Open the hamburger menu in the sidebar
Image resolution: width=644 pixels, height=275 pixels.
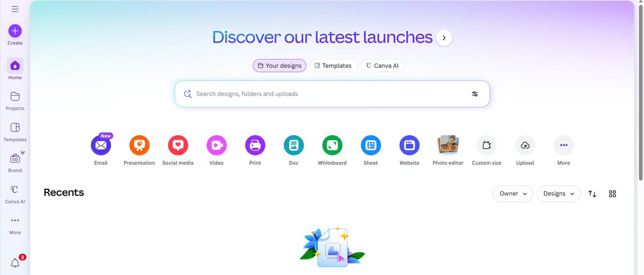15,9
